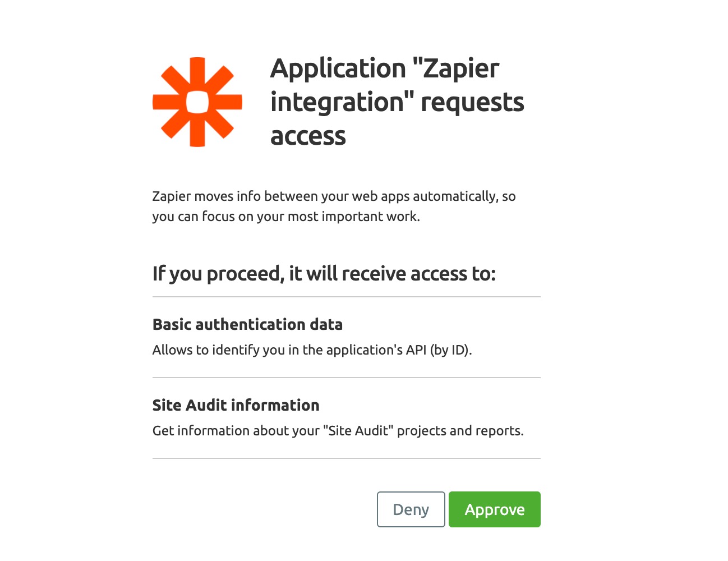The height and width of the screenshot is (561, 728).
Task: Select the "Basic authentication data" permission heading
Action: click(247, 324)
